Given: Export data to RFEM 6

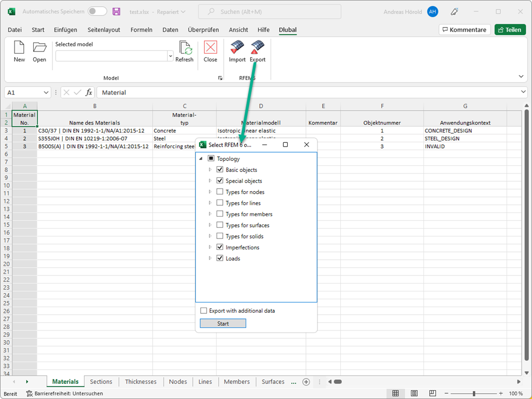Looking at the screenshot, I should (x=257, y=51).
